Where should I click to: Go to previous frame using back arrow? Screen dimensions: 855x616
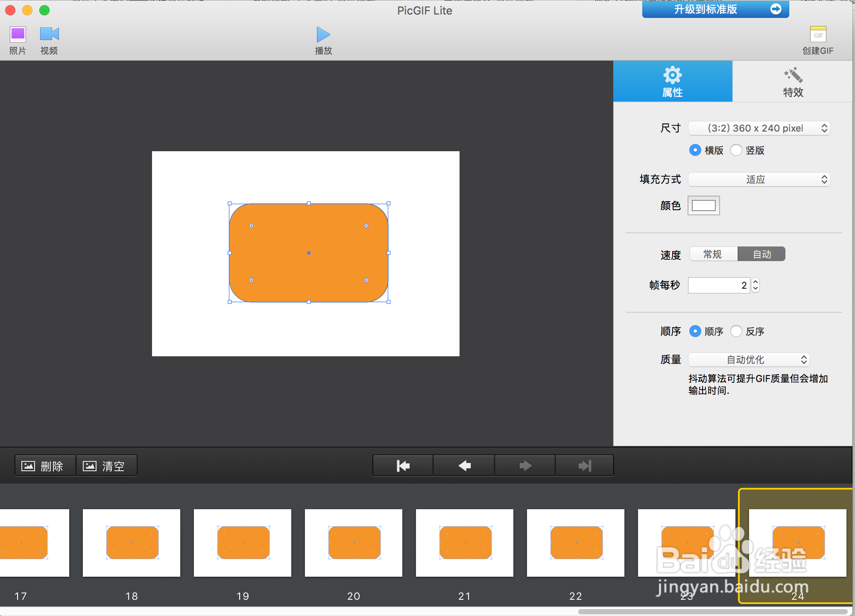tap(464, 465)
